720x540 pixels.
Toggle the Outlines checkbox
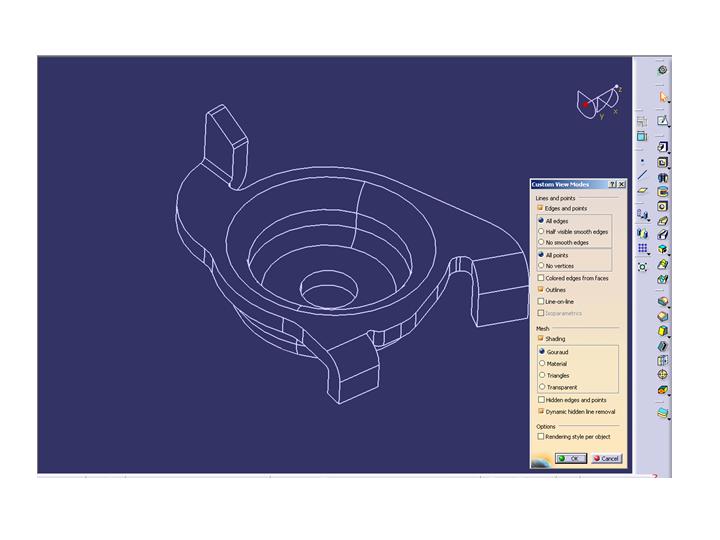click(541, 290)
